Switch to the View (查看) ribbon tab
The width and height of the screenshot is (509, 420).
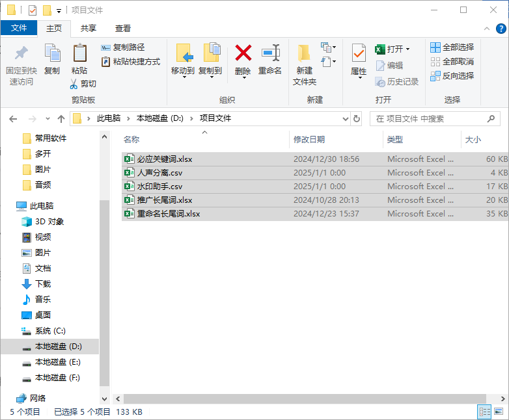pyautogui.click(x=123, y=28)
